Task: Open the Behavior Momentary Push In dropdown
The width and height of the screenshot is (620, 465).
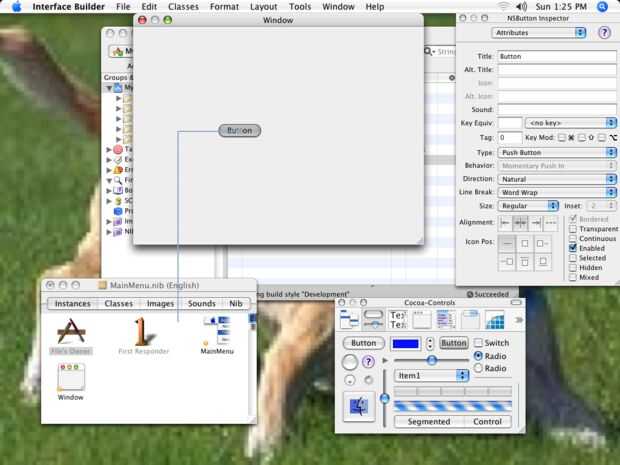Action: [x=557, y=166]
